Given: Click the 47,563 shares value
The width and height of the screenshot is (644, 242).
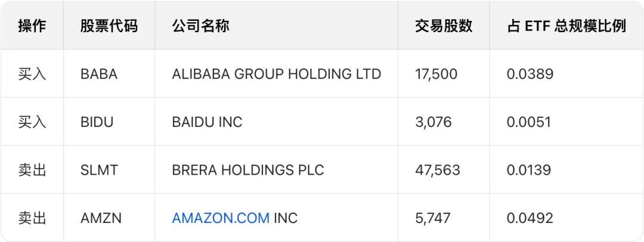Looking at the screenshot, I should click(437, 170).
